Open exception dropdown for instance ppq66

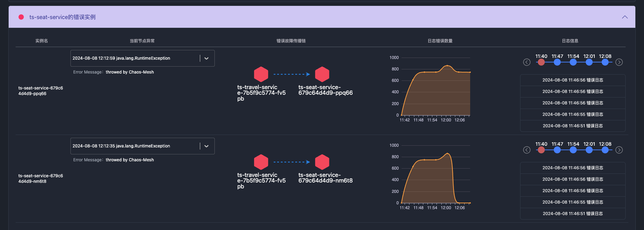tap(206, 58)
